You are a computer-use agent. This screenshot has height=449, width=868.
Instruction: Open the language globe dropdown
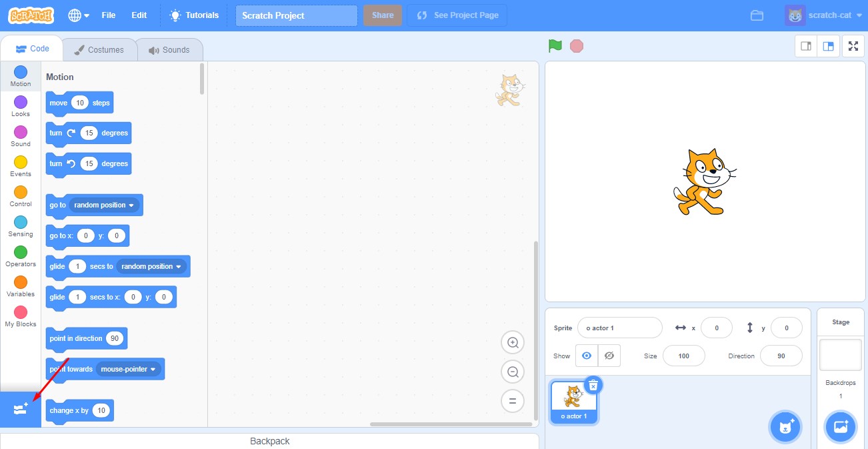(79, 15)
